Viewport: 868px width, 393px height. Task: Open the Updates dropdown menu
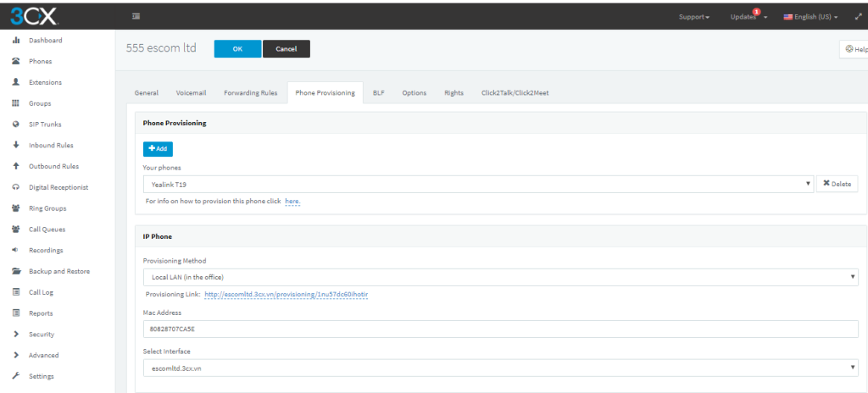pos(748,17)
